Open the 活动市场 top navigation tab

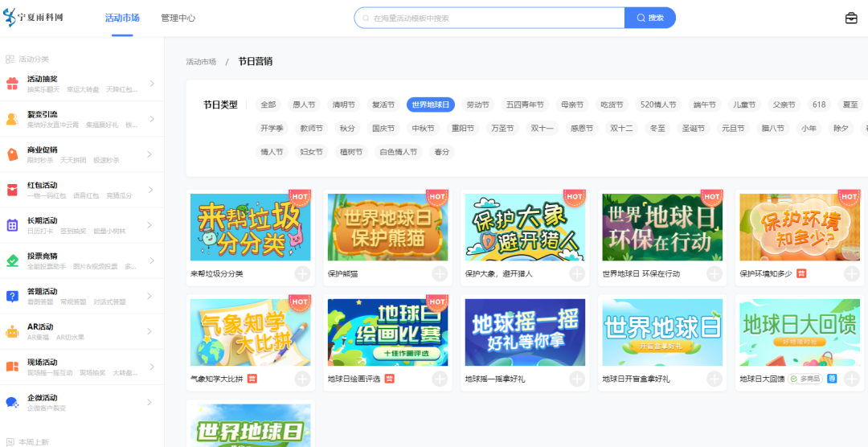coord(122,18)
